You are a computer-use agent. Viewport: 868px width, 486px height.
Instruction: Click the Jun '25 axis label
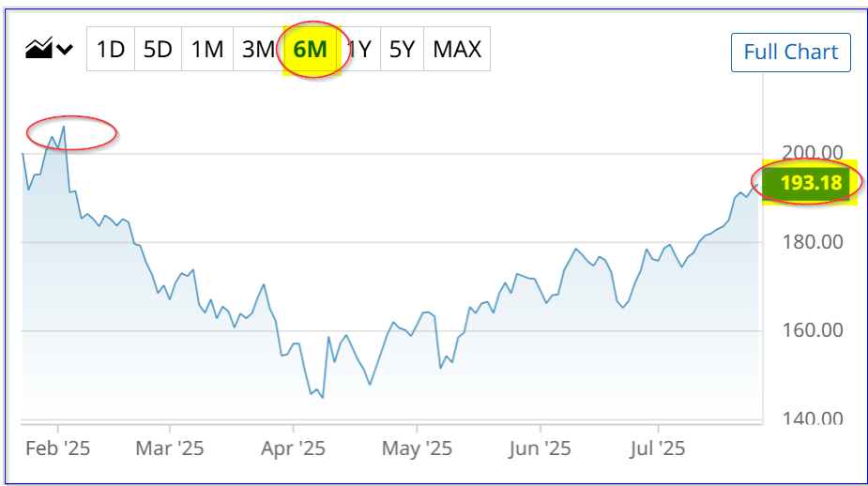tap(540, 448)
